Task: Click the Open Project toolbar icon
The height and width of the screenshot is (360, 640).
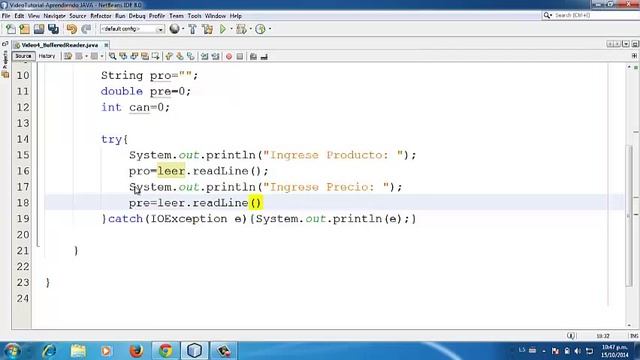Action: pyautogui.click(x=39, y=29)
